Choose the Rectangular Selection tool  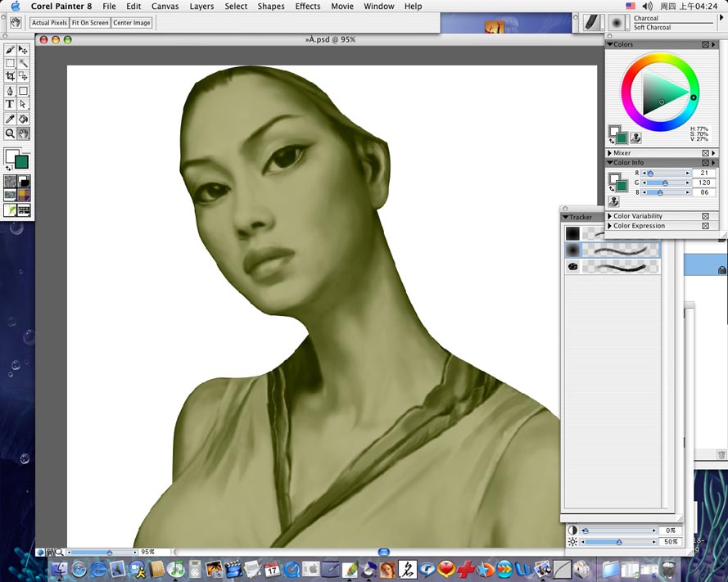(x=10, y=63)
